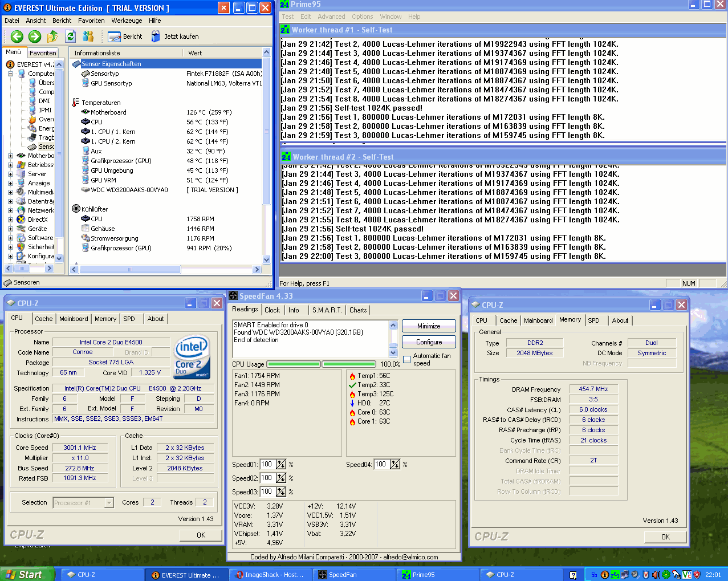728x581 pixels.
Task: Click Prime95 Worker thread #2 window icon
Action: 286,156
